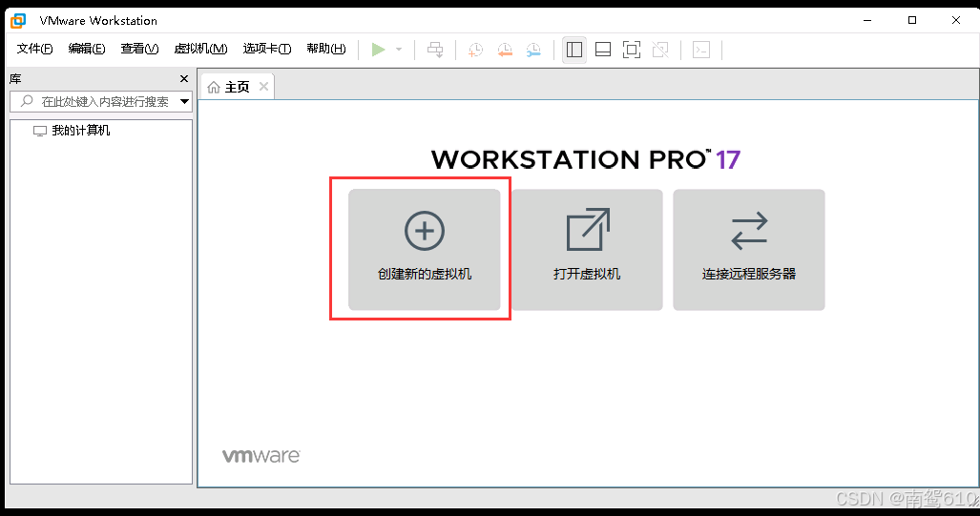
Task: Open the 帮助(H) menu
Action: [326, 49]
